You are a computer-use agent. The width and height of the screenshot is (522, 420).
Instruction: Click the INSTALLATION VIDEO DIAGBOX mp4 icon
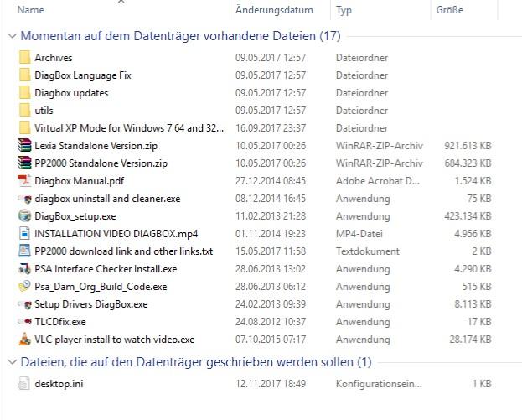tap(24, 234)
